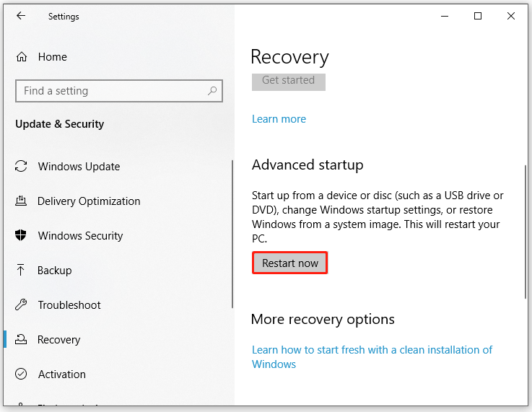Click the Update & Security heading
Image resolution: width=532 pixels, height=412 pixels.
[60, 124]
